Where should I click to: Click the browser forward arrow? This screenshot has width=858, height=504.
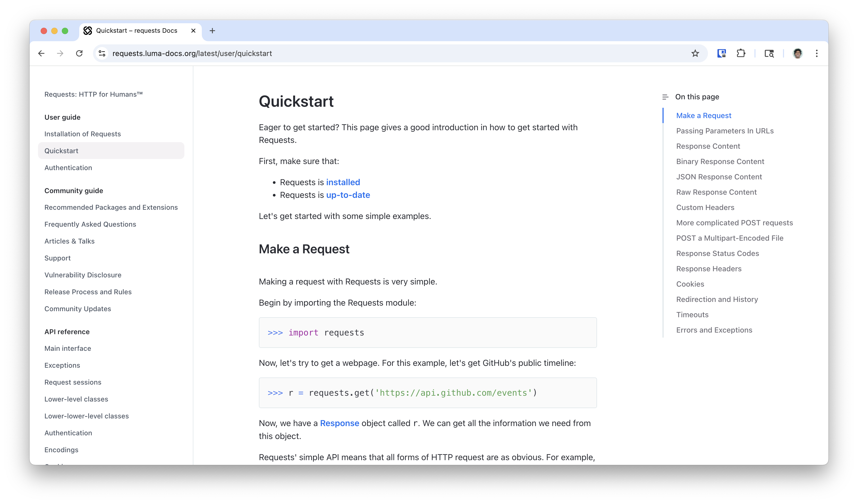coord(60,53)
